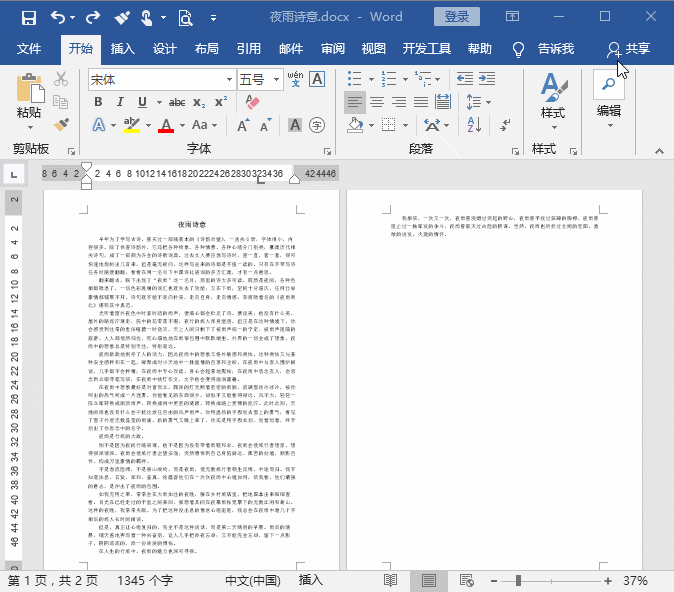Image resolution: width=674 pixels, height=592 pixels.
Task: Click the 告诉我 (Tell me) search box
Action: (556, 49)
